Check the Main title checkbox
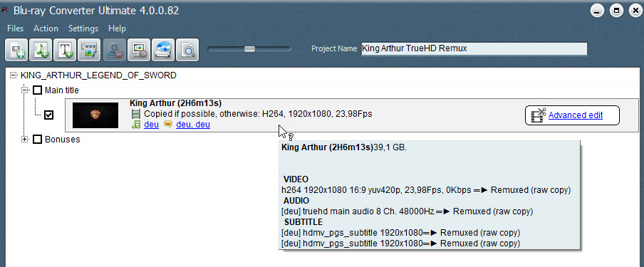Viewport: 644px width, 267px height. tap(37, 90)
